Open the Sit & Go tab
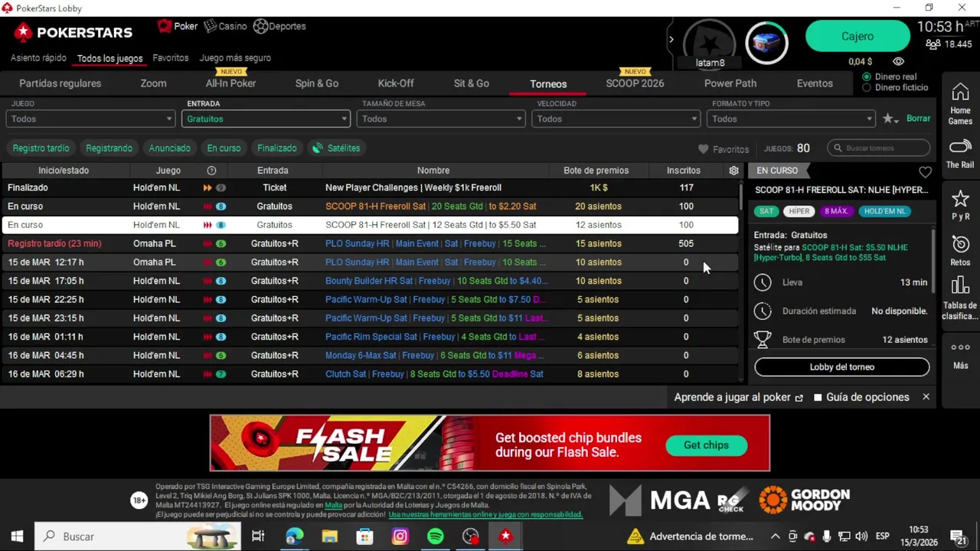980x551 pixels. point(472,83)
